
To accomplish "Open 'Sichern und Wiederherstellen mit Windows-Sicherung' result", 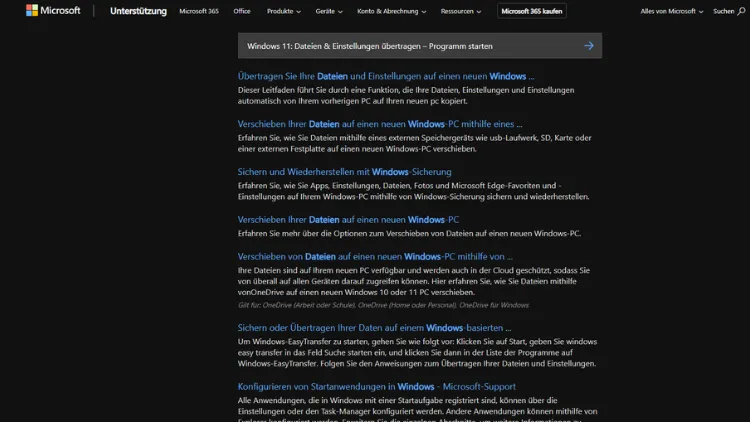I will pyautogui.click(x=344, y=172).
